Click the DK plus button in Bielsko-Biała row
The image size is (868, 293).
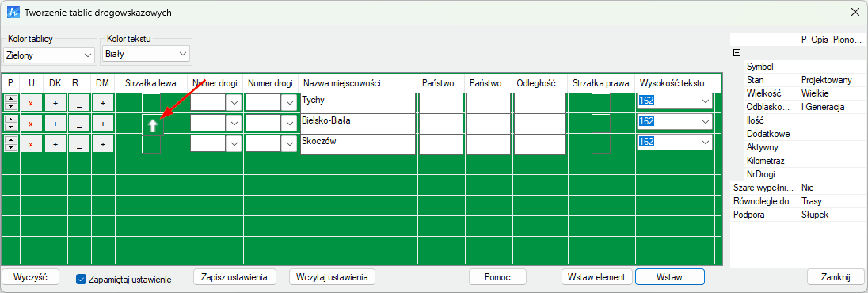coord(55,124)
